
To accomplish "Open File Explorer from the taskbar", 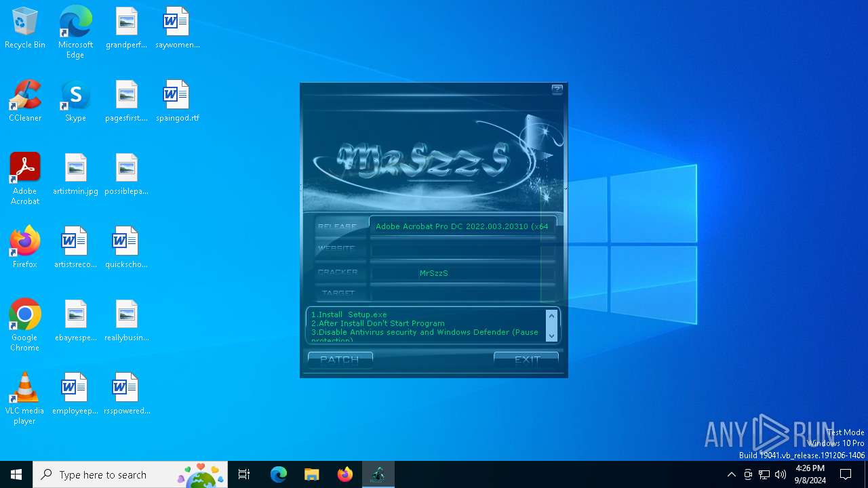I will point(312,474).
